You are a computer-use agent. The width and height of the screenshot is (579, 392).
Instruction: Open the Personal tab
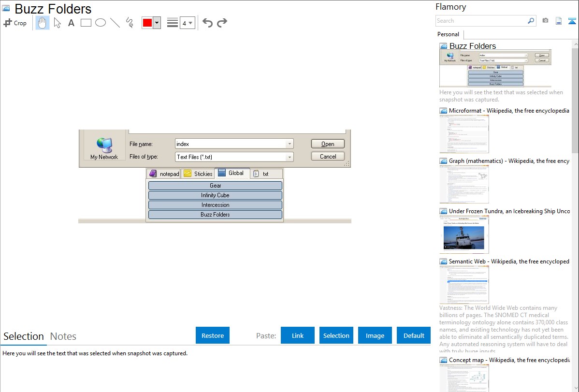[x=449, y=34]
